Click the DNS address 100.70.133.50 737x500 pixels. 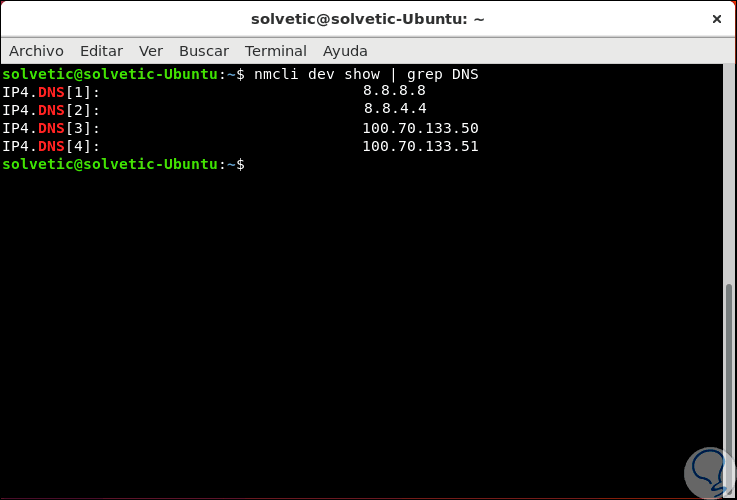420,128
